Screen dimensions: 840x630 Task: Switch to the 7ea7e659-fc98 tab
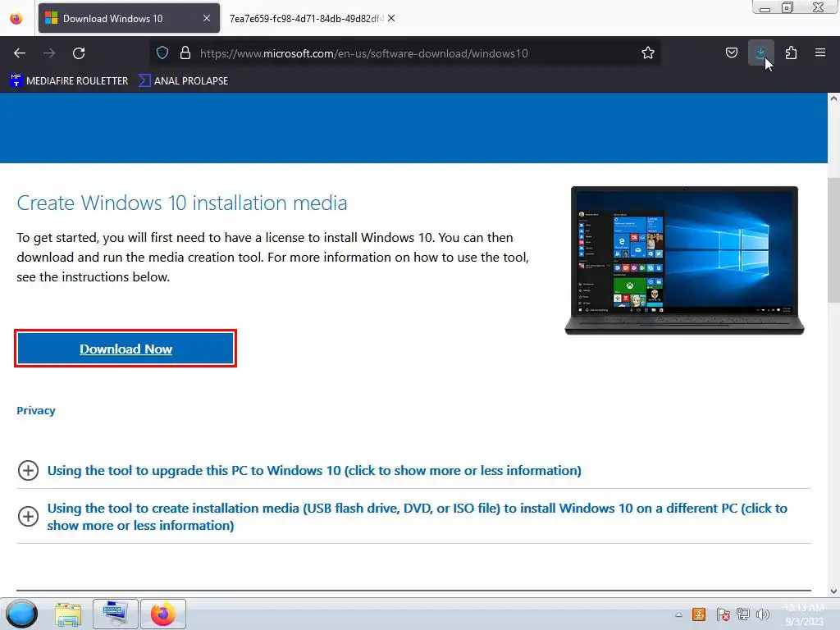305,18
